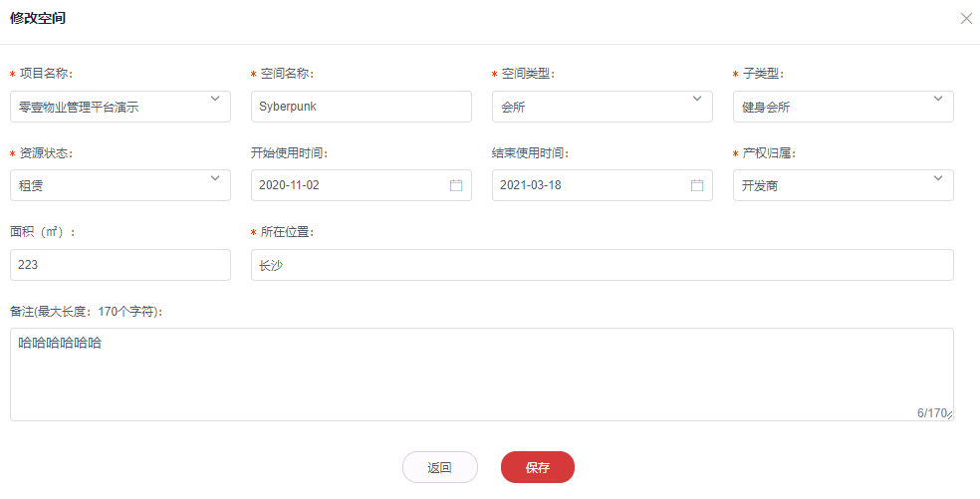Click the 空间名称 label
Image resolution: width=980 pixels, height=499 pixels.
(x=287, y=74)
